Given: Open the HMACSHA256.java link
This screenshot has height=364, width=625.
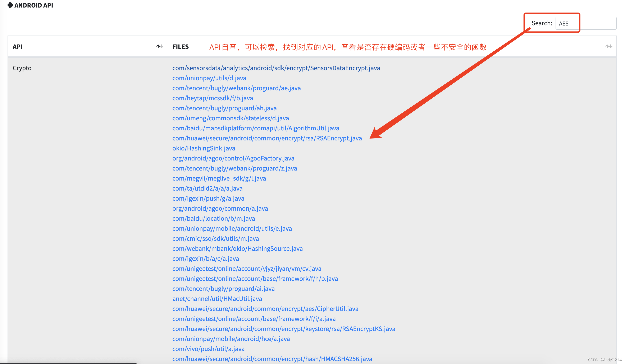Looking at the screenshot, I should pyautogui.click(x=272, y=359).
